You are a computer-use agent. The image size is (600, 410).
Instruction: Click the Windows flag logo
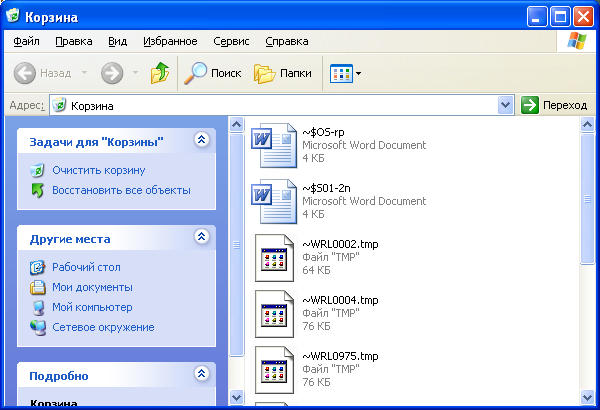pyautogui.click(x=577, y=41)
